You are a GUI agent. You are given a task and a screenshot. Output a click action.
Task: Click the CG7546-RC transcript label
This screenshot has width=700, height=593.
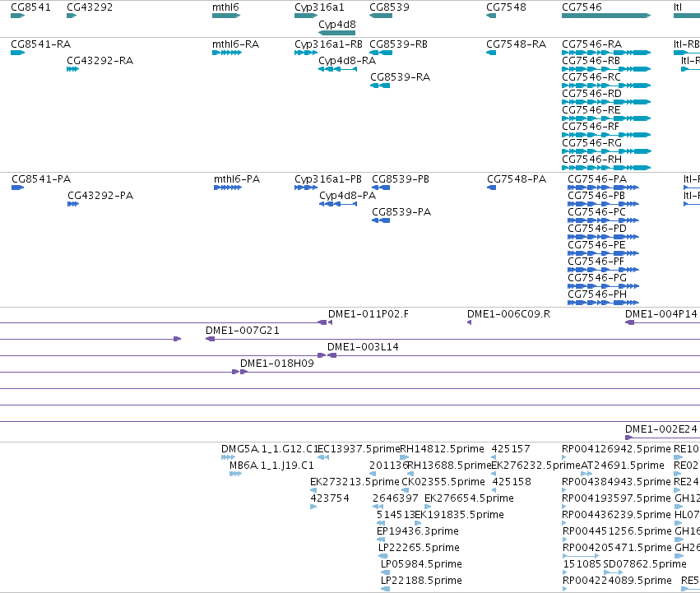pyautogui.click(x=591, y=77)
